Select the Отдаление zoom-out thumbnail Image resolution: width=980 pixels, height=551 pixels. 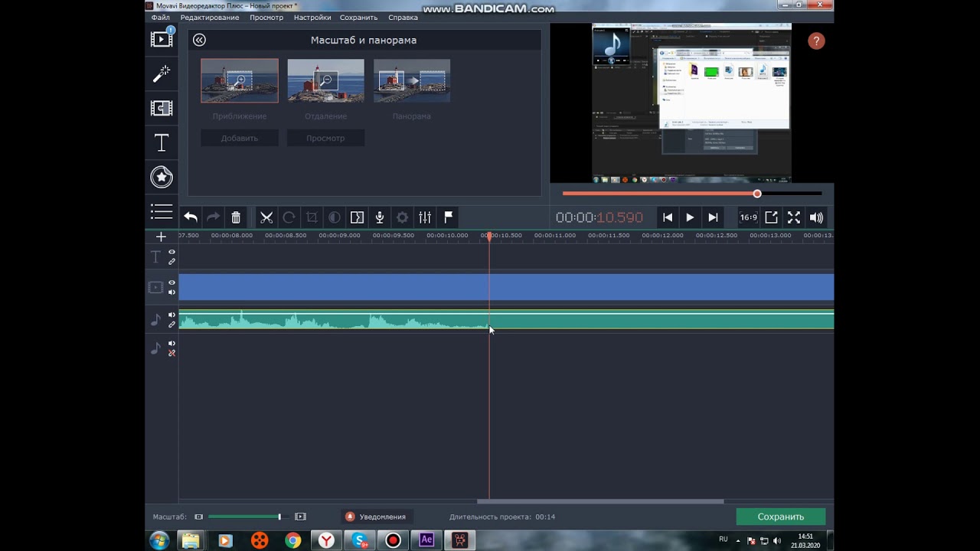coord(325,80)
